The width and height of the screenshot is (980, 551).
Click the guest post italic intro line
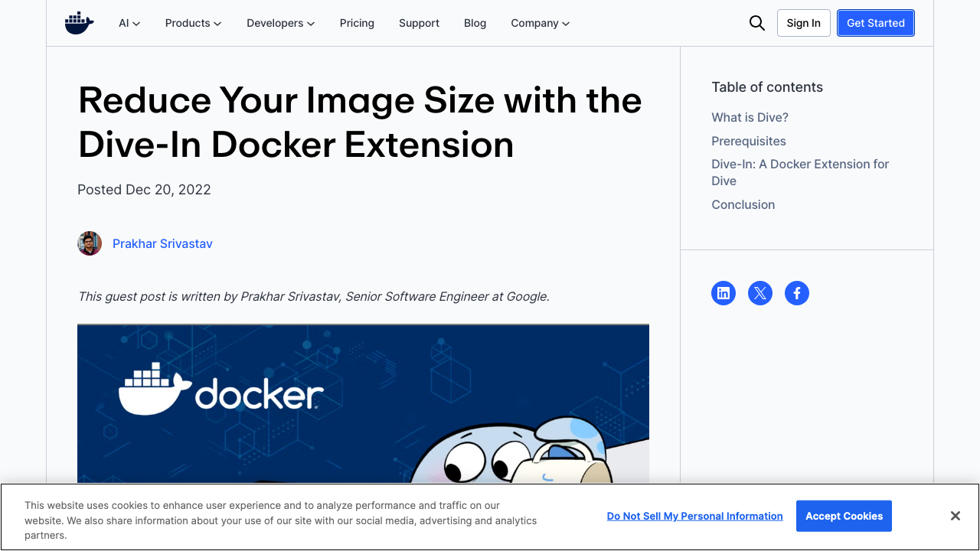313,296
